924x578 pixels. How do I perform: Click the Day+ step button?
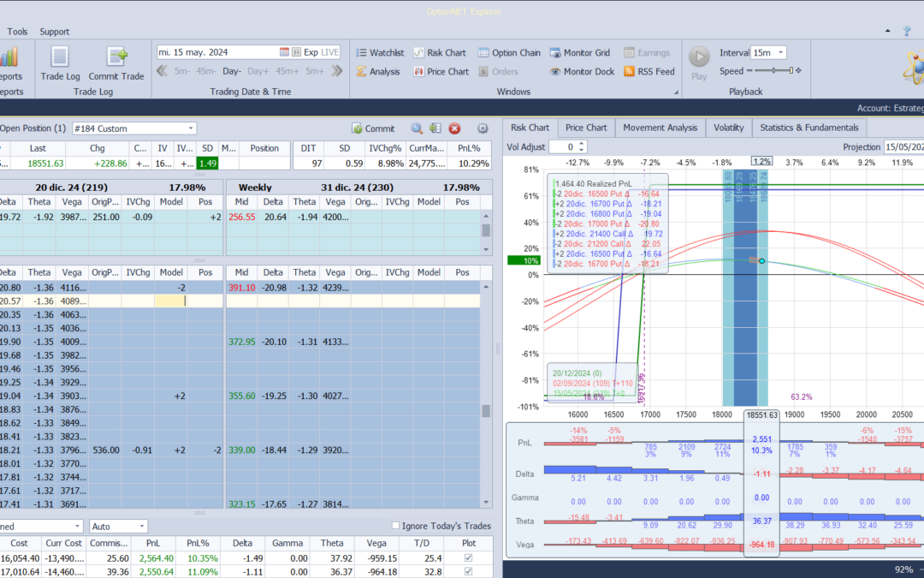pyautogui.click(x=258, y=71)
